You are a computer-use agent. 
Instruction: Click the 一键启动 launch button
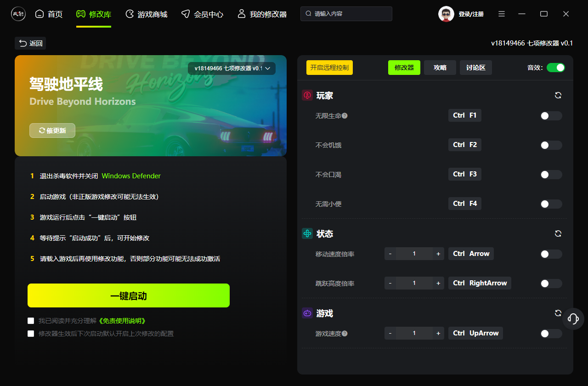click(x=129, y=295)
